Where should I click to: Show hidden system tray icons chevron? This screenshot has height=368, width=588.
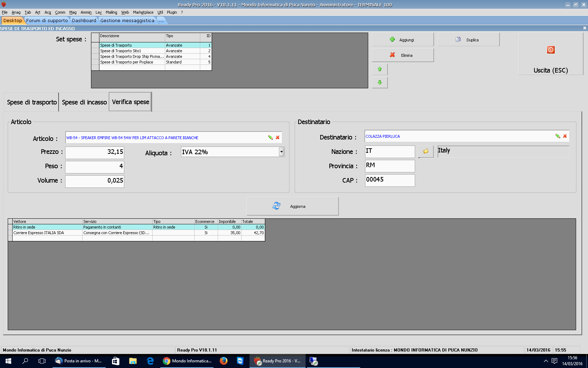point(546,361)
